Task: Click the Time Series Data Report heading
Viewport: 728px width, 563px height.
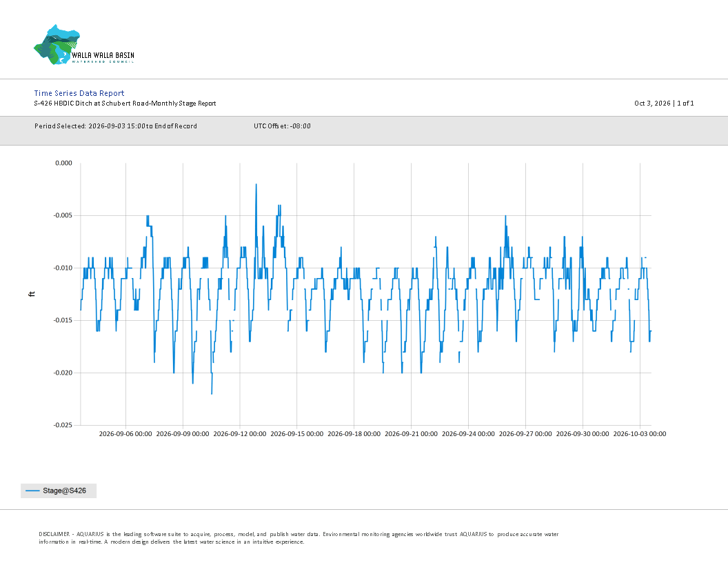Action: point(79,93)
